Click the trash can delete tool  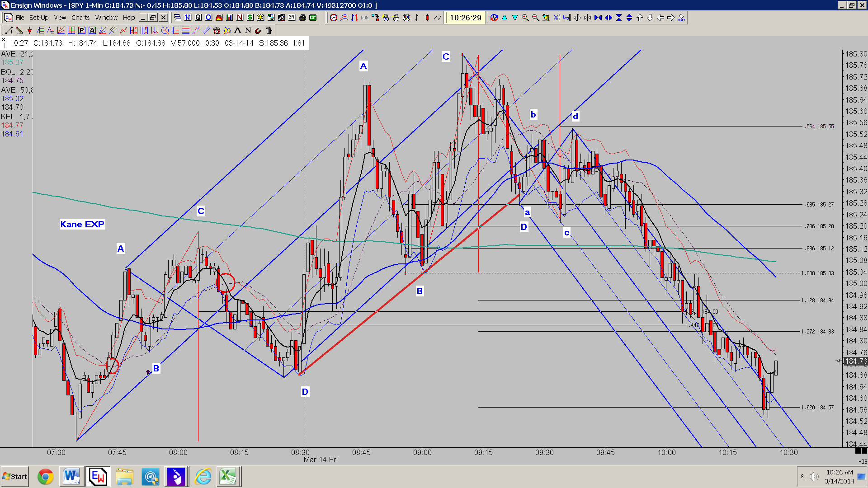[x=269, y=30]
